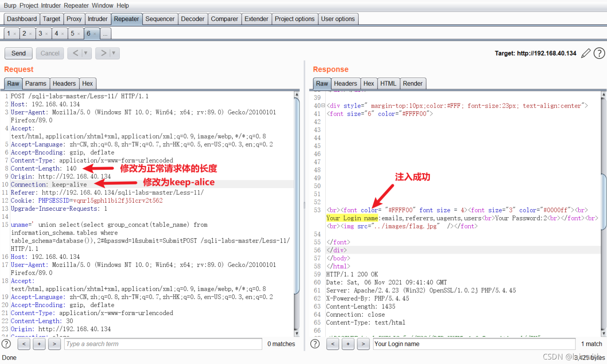Switch to the Proxy tab

(x=74, y=19)
